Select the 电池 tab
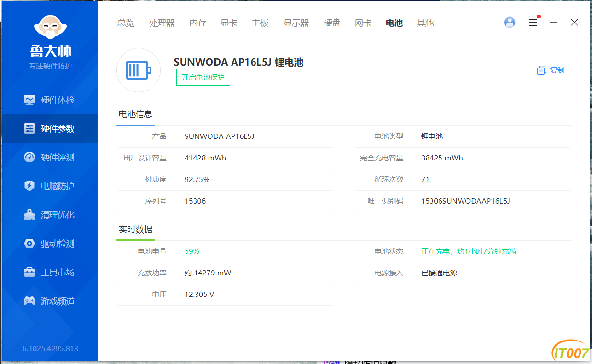This screenshot has height=364, width=592. pyautogui.click(x=395, y=23)
